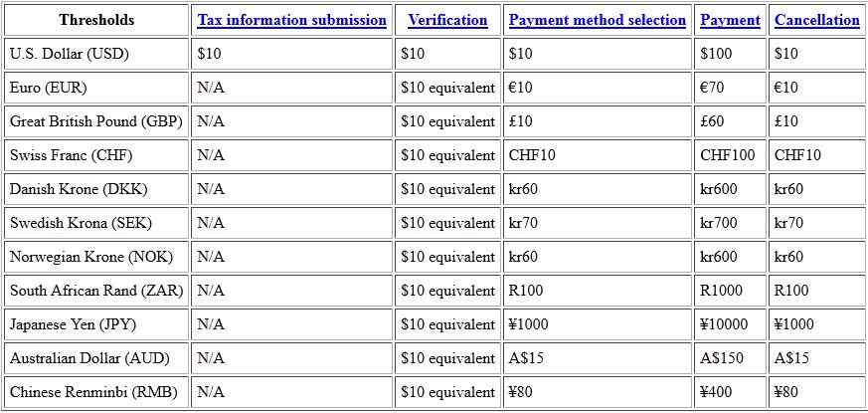
Task: Click the South African Rand (ZAR) label
Action: coord(96,291)
